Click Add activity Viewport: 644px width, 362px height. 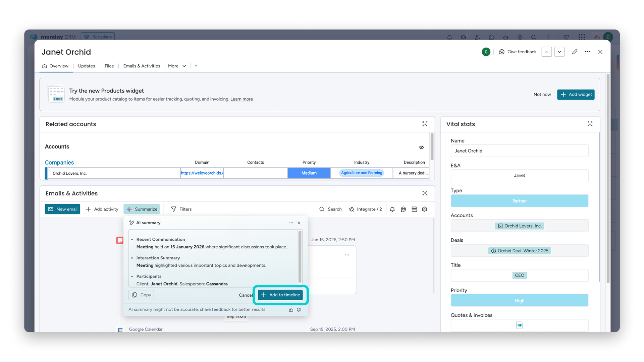102,209
